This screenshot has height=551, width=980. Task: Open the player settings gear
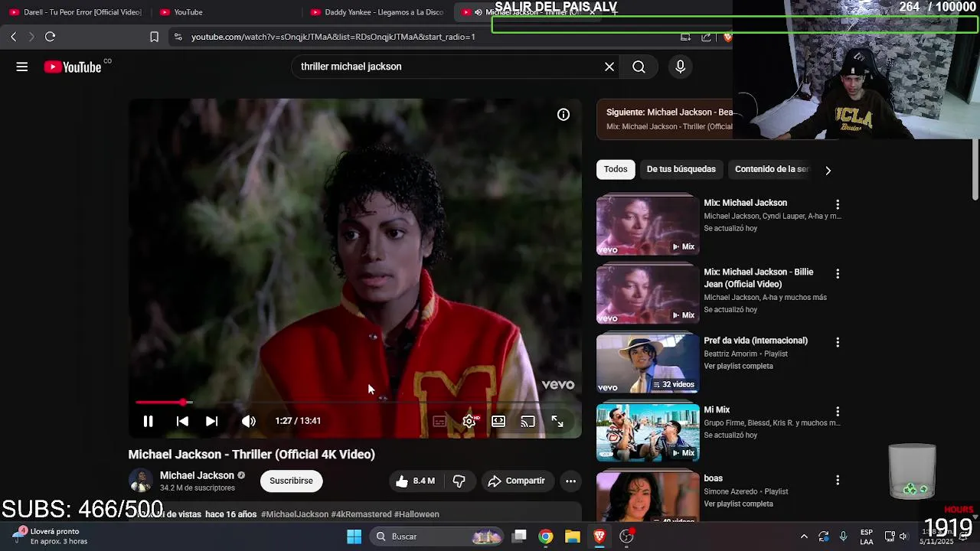click(x=469, y=421)
